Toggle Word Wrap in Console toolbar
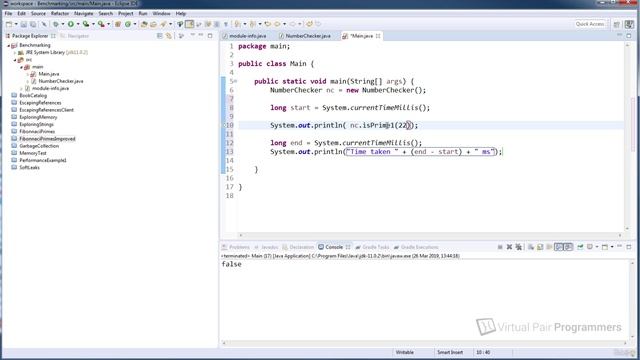The width and height of the screenshot is (640, 360). tap(549, 247)
